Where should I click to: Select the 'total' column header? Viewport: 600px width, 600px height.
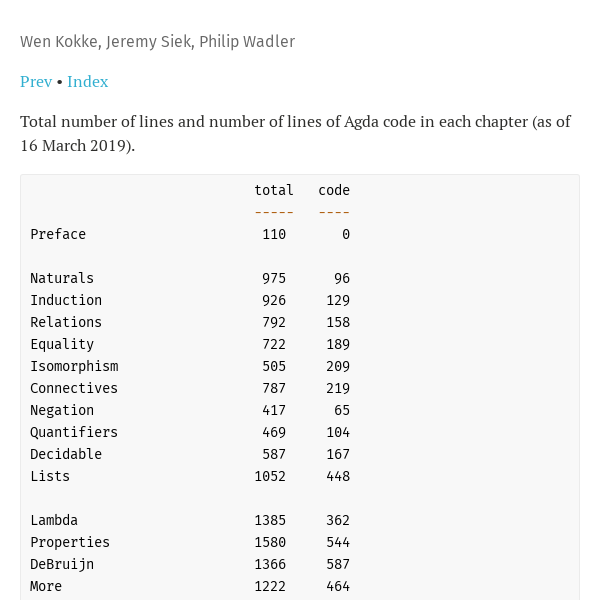pyautogui.click(x=274, y=190)
